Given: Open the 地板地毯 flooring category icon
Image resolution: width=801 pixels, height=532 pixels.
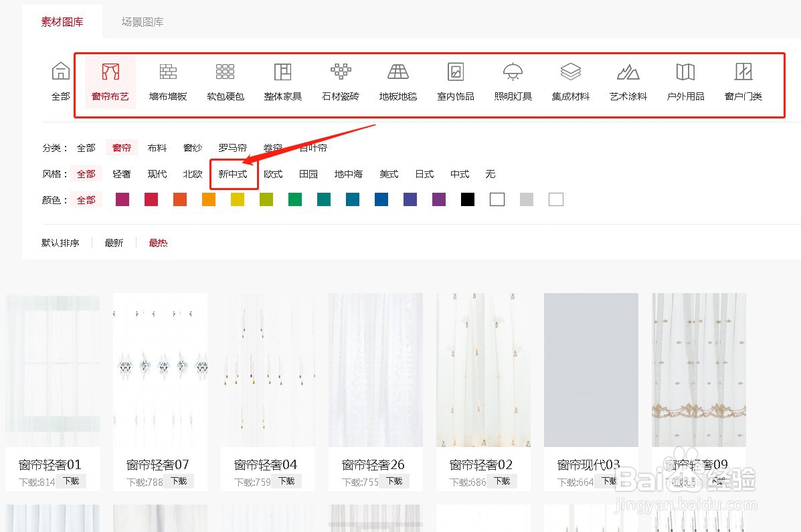Looking at the screenshot, I should [x=397, y=80].
